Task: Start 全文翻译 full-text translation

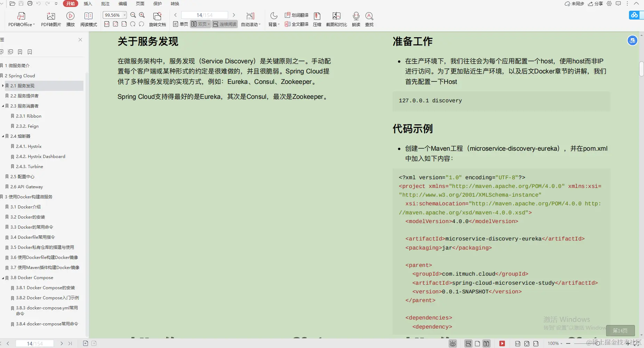Action: pyautogui.click(x=296, y=24)
